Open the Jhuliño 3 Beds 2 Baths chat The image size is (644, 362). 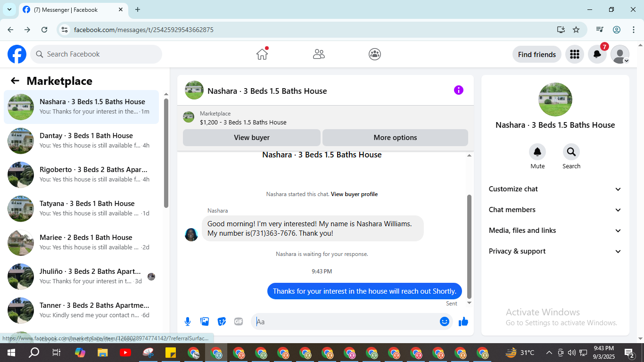point(81,276)
